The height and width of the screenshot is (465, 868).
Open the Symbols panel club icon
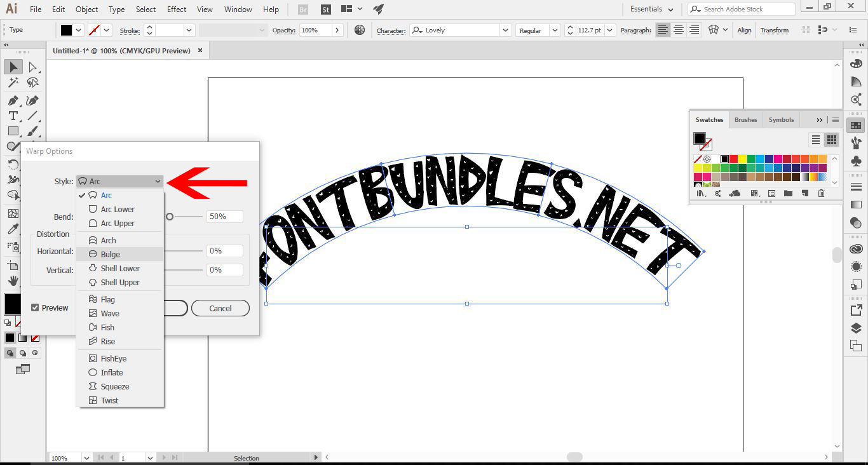[856, 161]
